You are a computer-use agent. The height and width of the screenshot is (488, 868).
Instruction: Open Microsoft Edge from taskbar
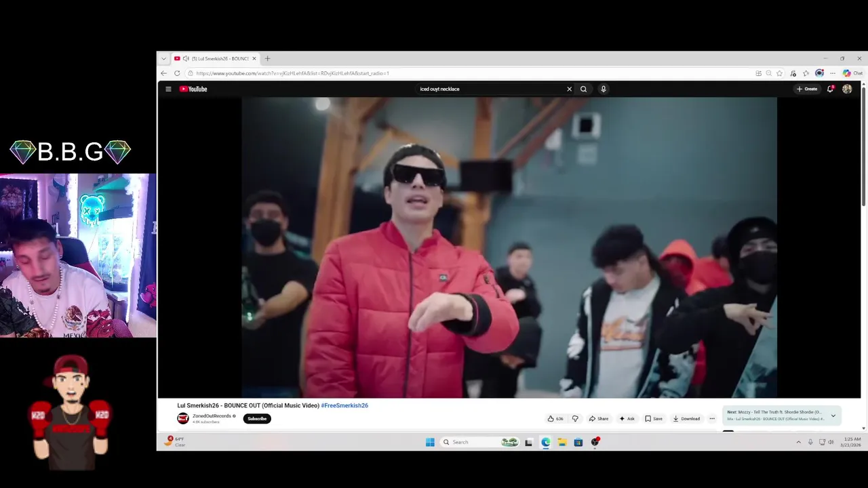(x=545, y=442)
